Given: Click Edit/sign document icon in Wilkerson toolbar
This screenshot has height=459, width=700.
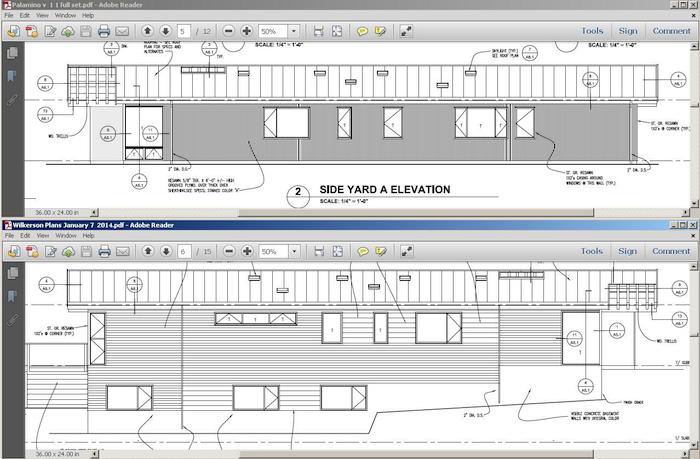Looking at the screenshot, I should [x=50, y=251].
